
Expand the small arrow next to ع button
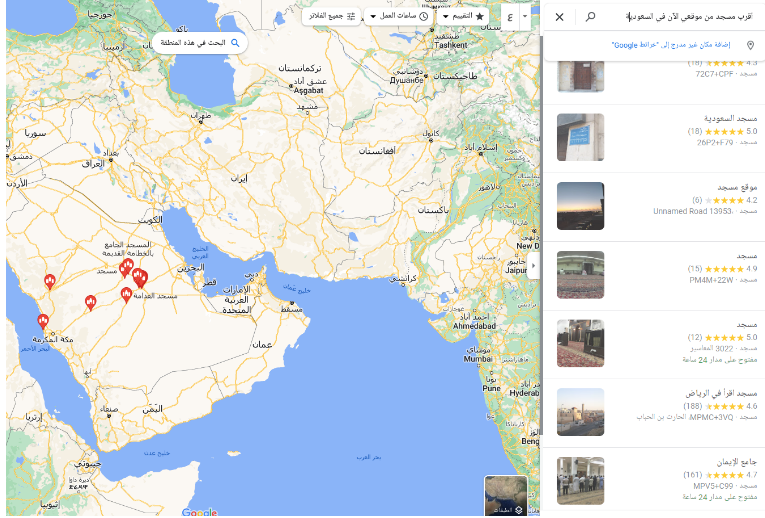click(525, 16)
